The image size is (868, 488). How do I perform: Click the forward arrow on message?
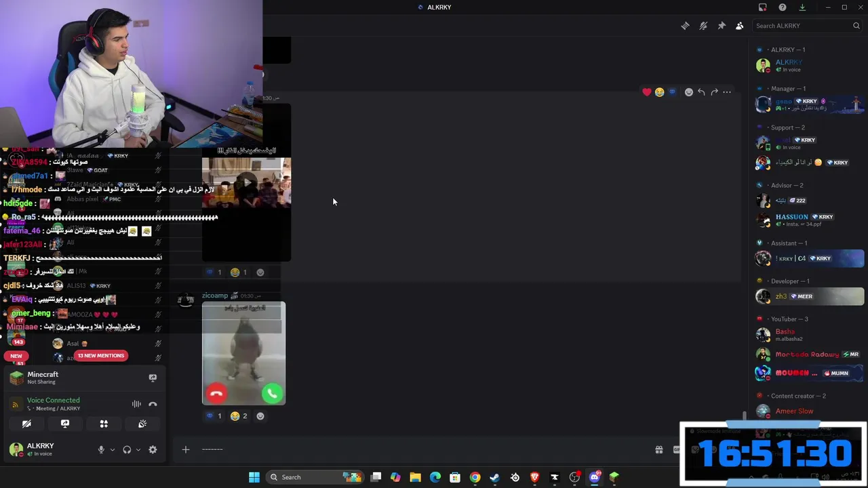pos(714,92)
